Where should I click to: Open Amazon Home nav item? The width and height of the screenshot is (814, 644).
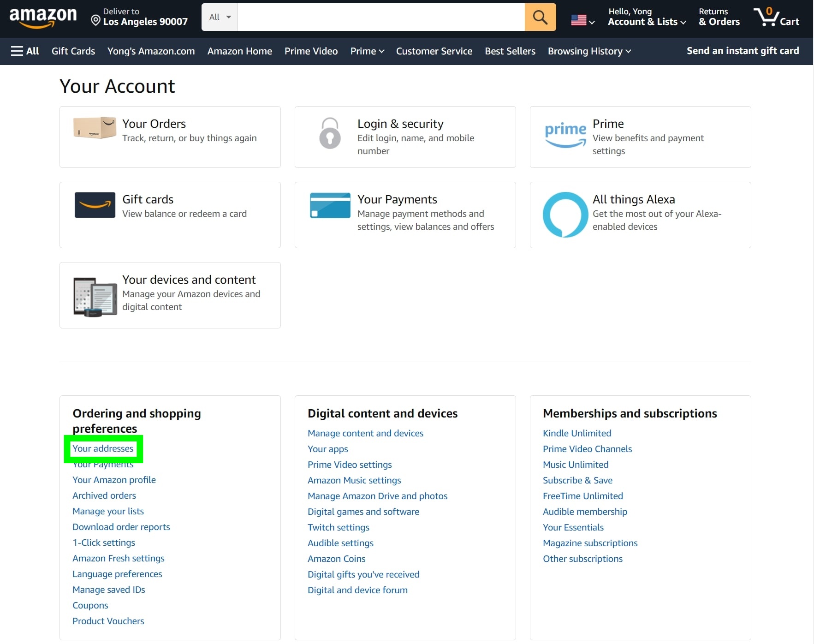(239, 51)
